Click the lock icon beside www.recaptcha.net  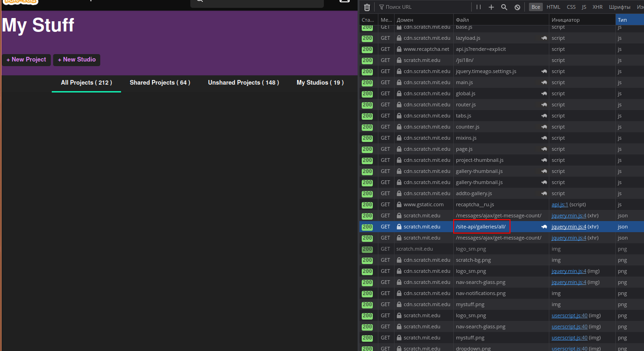pos(399,49)
